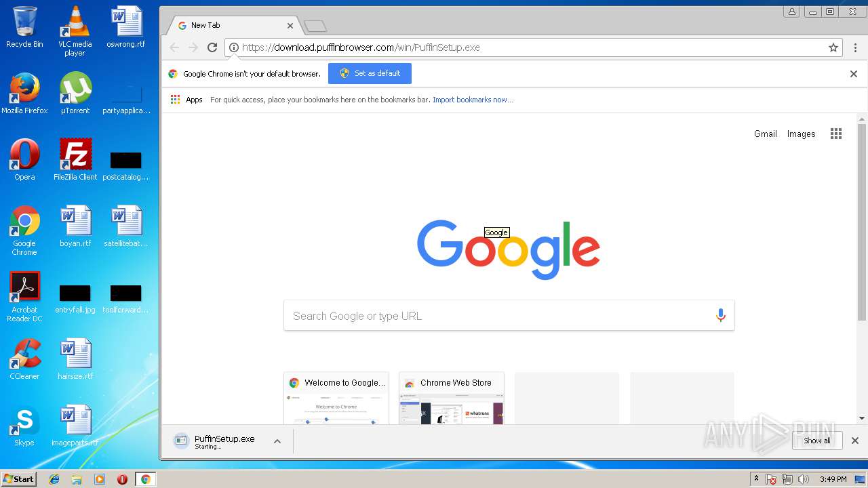Open entryfall.jpg image file
868x488 pixels.
tap(75, 300)
